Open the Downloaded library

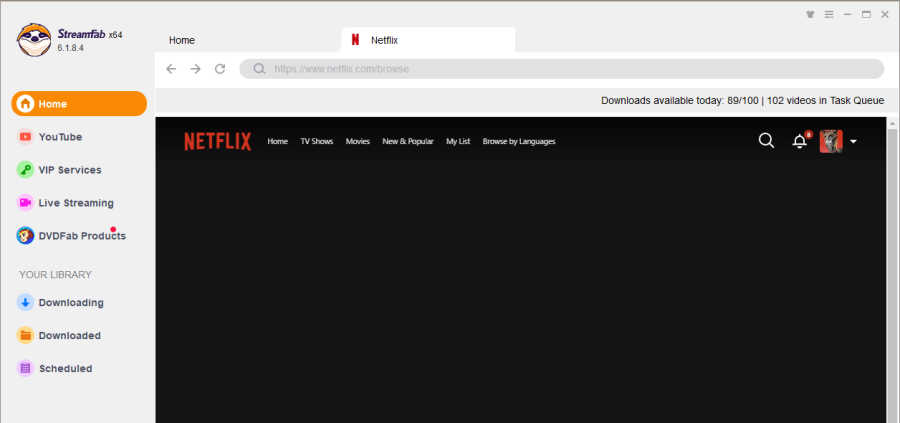pyautogui.click(x=69, y=335)
